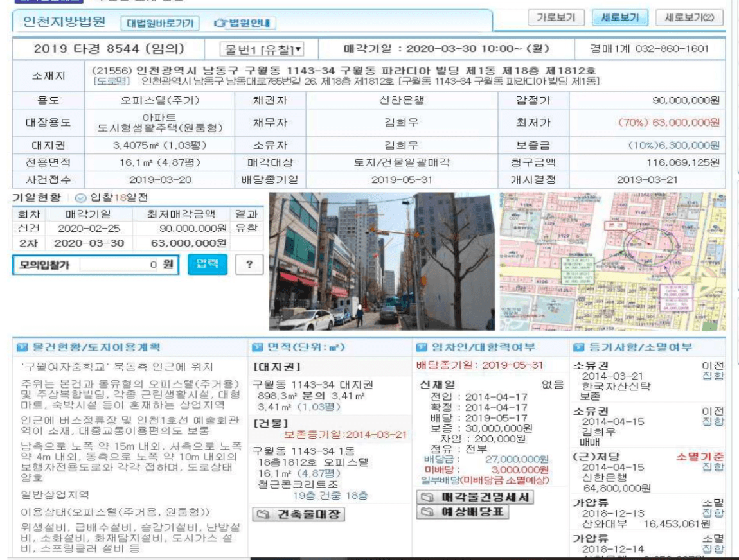Click the 매각대상 토지/건물일괄매각 cell
Screen dimensions: 739x560
point(402,162)
